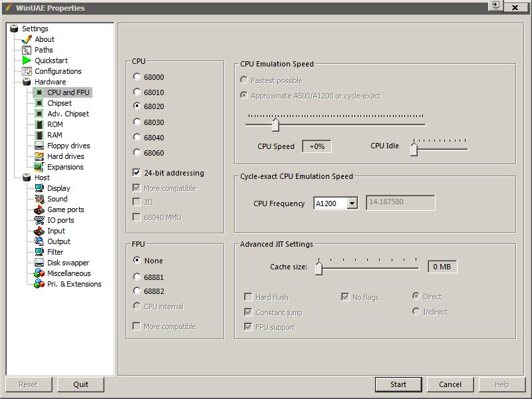This screenshot has height=399, width=532.
Task: Select None for FPU
Action: [x=137, y=260]
